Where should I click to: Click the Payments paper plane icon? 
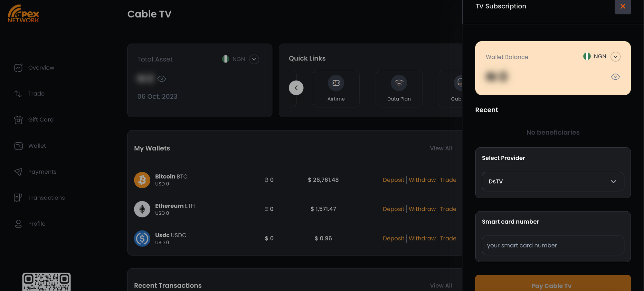(x=18, y=172)
